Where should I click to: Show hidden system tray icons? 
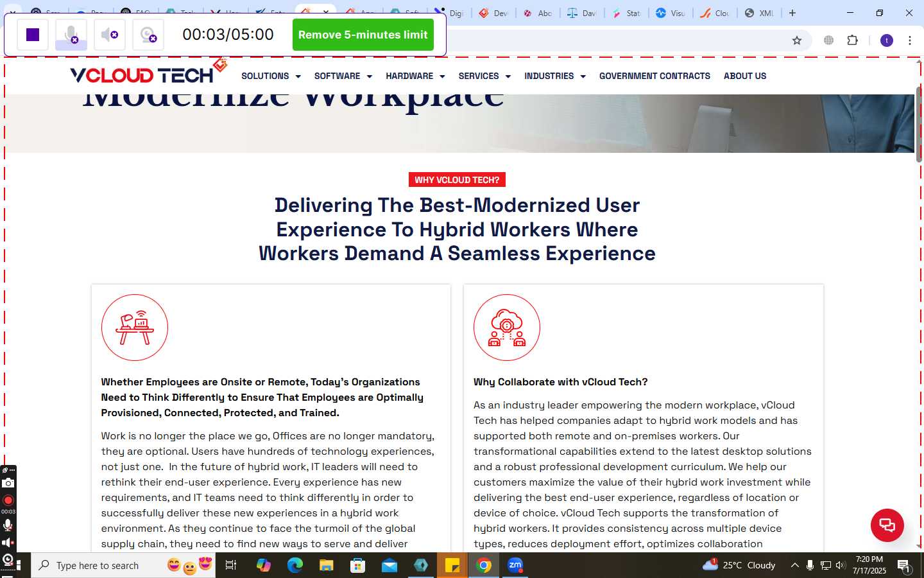coord(794,565)
